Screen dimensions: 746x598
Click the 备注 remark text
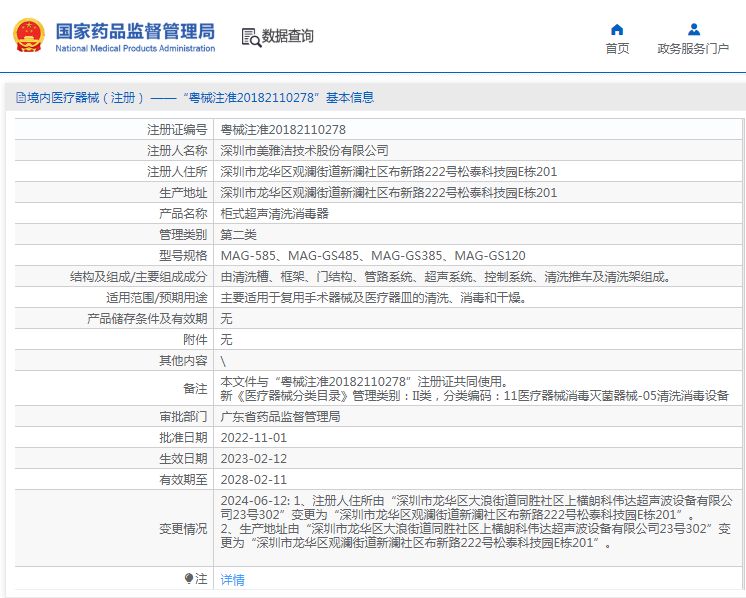(474, 389)
